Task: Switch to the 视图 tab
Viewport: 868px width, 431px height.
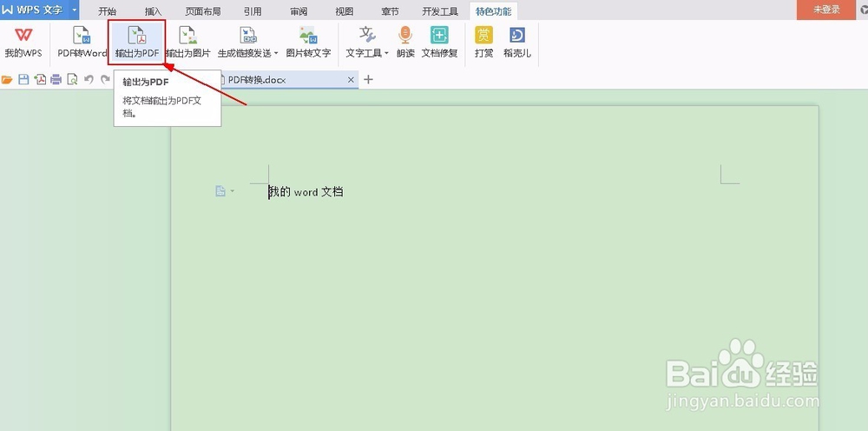Action: (x=345, y=11)
